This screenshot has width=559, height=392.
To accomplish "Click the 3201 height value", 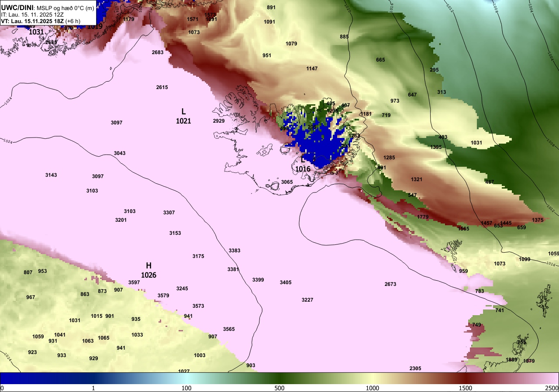I will tap(121, 220).
